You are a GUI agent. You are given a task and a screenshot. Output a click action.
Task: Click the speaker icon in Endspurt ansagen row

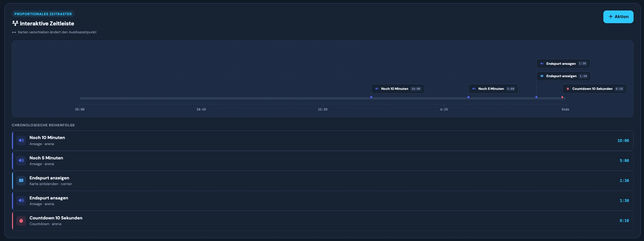coord(21,200)
